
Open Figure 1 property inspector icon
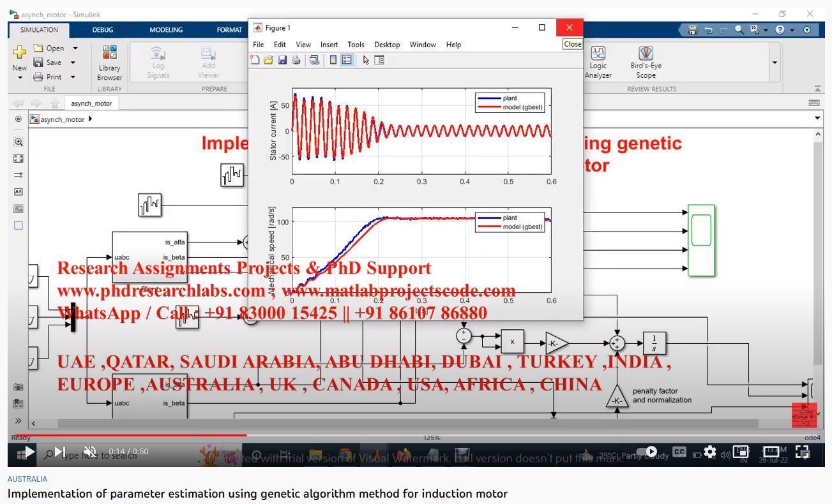(x=379, y=60)
